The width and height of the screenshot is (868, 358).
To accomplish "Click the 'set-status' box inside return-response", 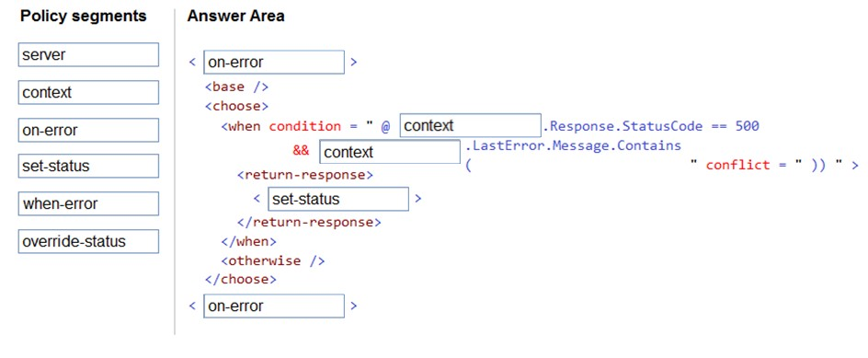I will [x=338, y=199].
